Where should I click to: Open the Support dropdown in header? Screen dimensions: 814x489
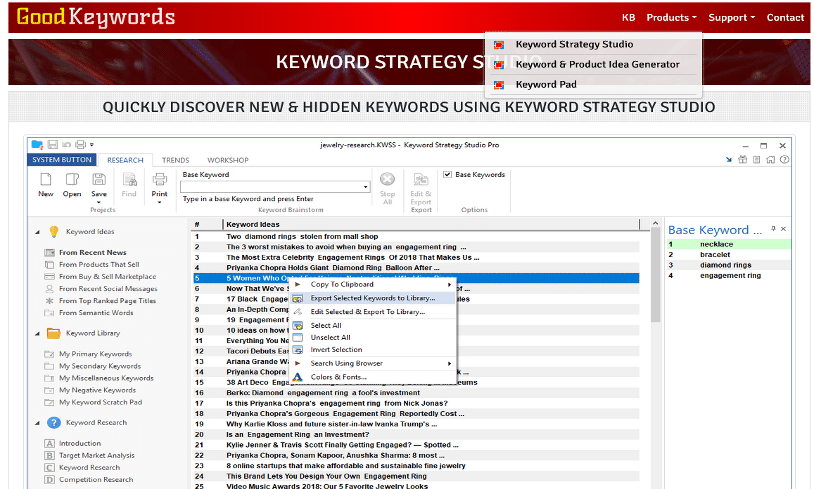732,17
